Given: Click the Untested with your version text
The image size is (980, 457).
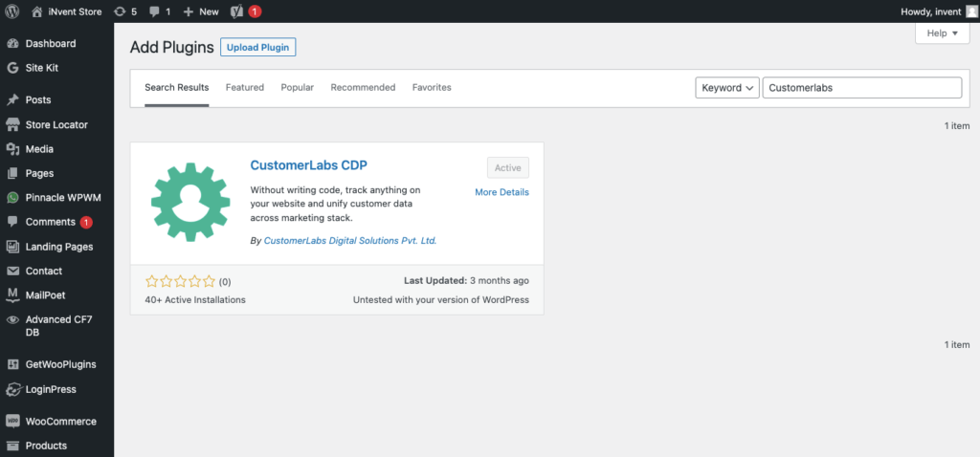Looking at the screenshot, I should pyautogui.click(x=441, y=299).
